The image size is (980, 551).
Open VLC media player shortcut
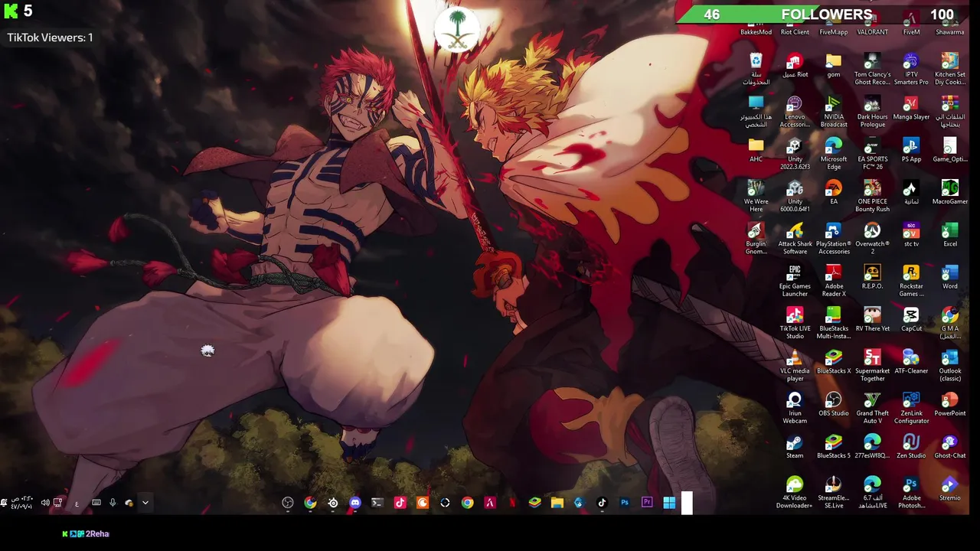point(795,365)
